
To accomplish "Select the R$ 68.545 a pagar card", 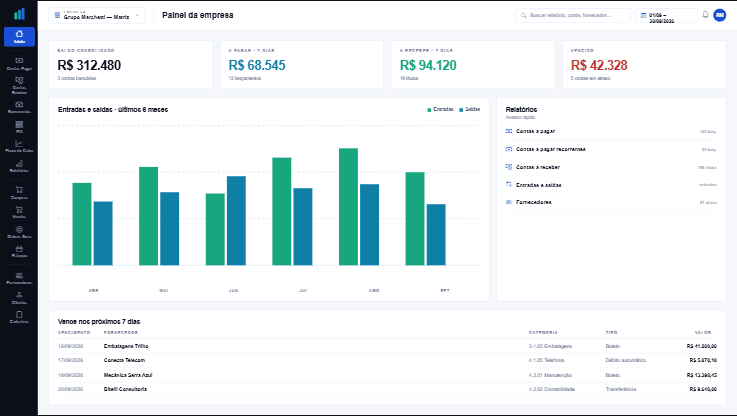I will click(x=302, y=64).
